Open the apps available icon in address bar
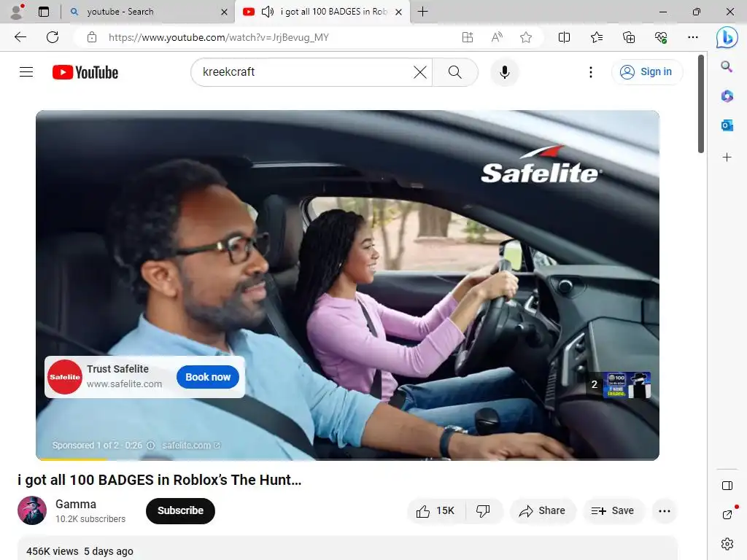This screenshot has height=560, width=747. coord(468,37)
